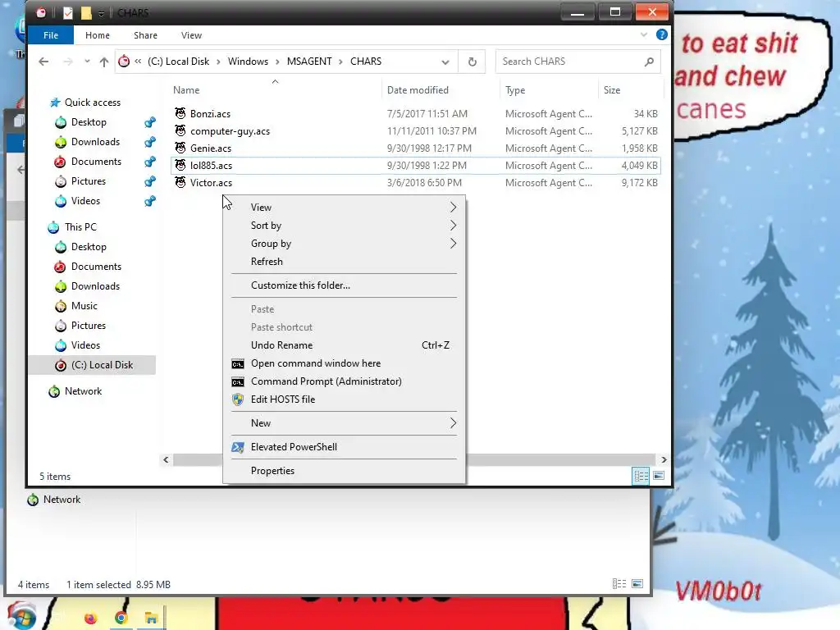Viewport: 840px width, 630px height.
Task: Open Firefox from the taskbar
Action: (x=91, y=619)
